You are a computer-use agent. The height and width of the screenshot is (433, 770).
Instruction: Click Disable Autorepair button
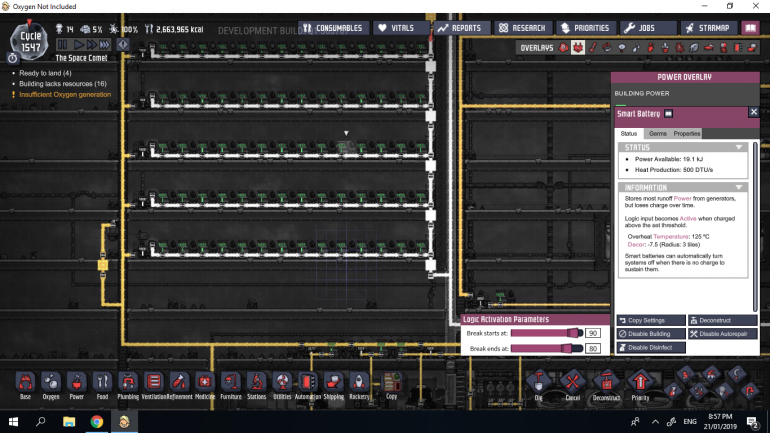[722, 334]
